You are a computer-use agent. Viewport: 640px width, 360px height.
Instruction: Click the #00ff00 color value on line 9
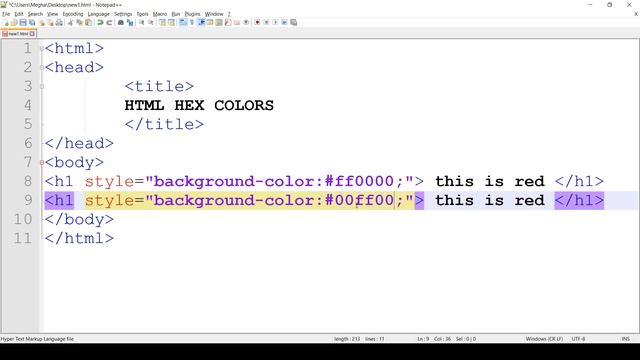(359, 200)
